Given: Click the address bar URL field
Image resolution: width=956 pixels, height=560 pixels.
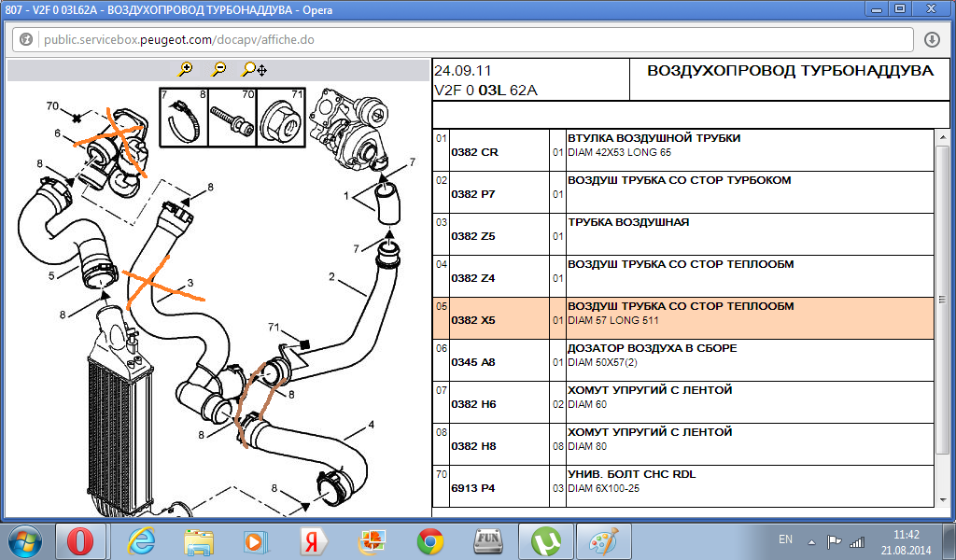Looking at the screenshot, I should [467, 40].
